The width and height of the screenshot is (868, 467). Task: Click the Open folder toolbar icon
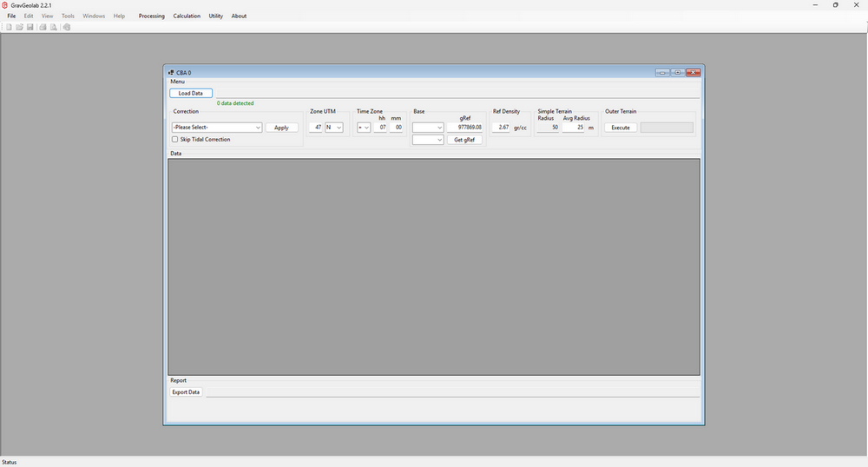pyautogui.click(x=19, y=27)
